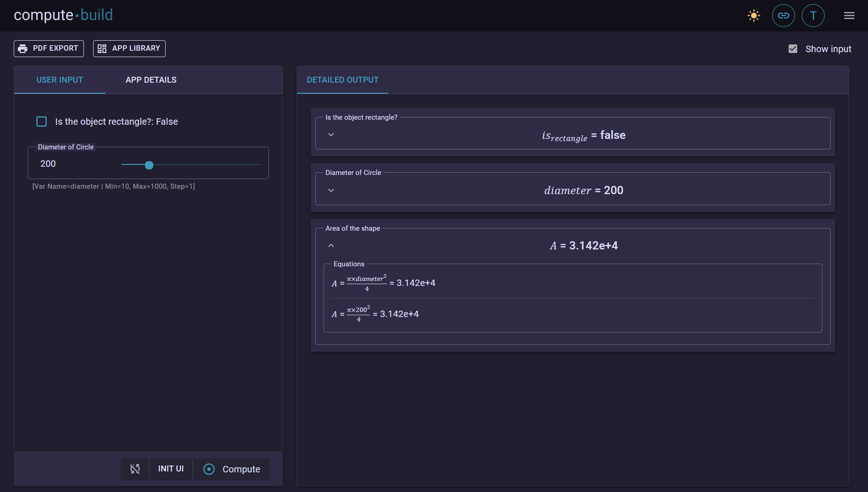Uncheck the Show input checkbox
868x492 pixels.
793,48
